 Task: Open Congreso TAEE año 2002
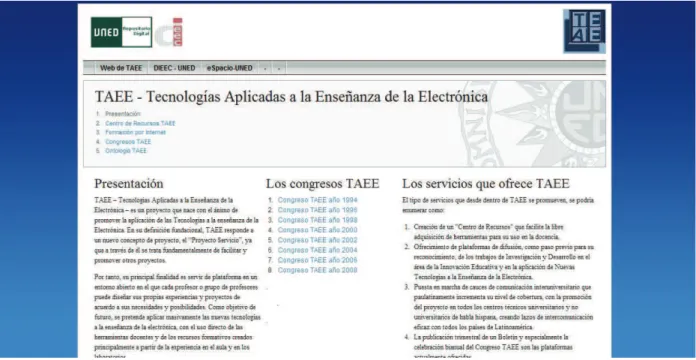pyautogui.click(x=317, y=240)
